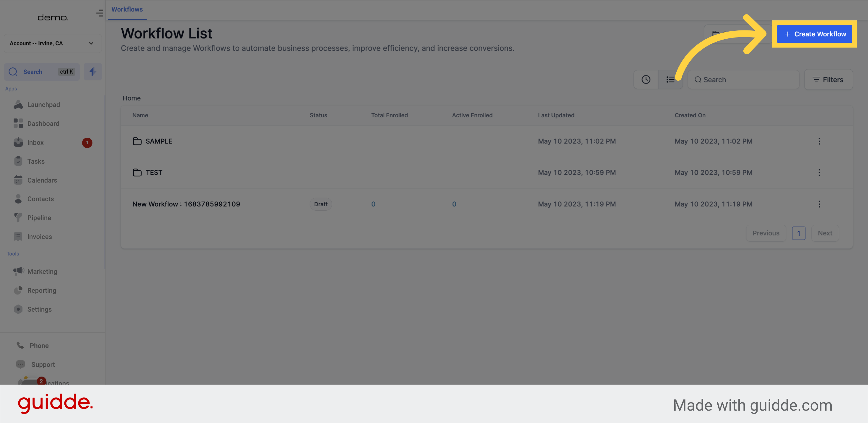Click the demo logo
The width and height of the screenshot is (868, 423).
[53, 17]
